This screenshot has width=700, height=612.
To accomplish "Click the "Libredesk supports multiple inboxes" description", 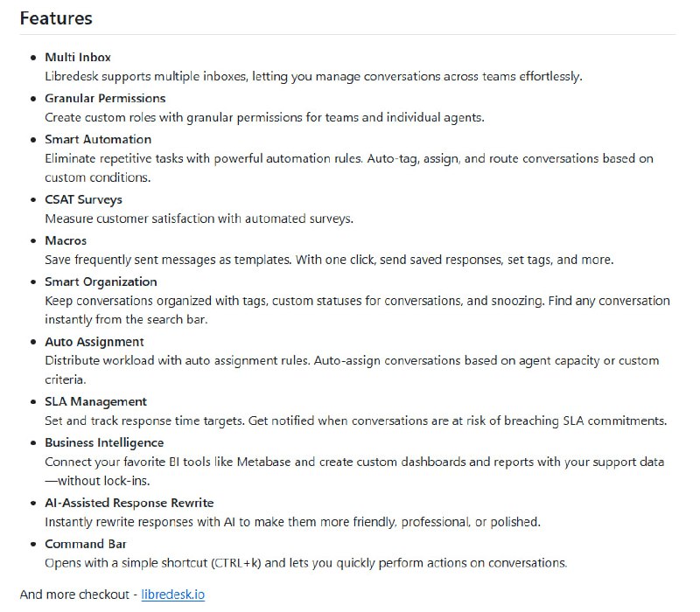I will pyautogui.click(x=313, y=77).
